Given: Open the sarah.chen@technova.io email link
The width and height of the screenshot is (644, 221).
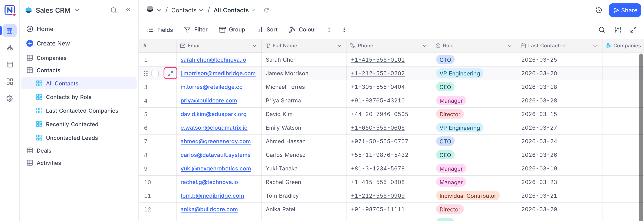Looking at the screenshot, I should 213,60.
